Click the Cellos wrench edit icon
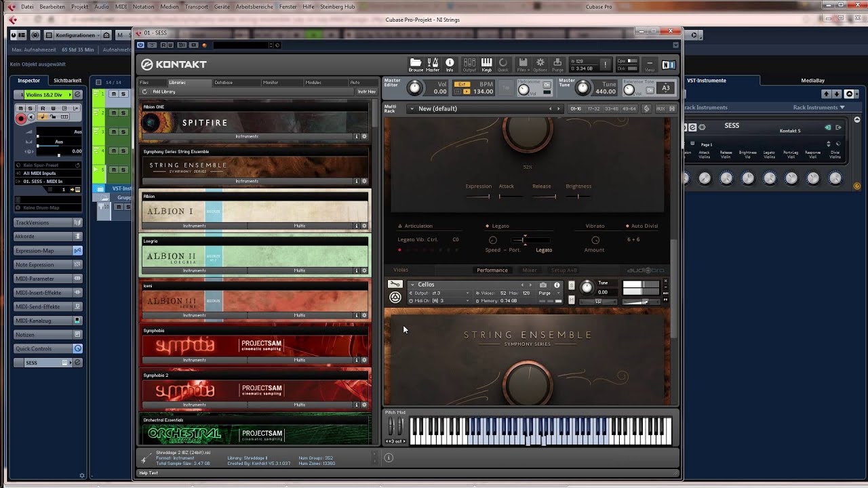The width and height of the screenshot is (868, 488). 395,285
